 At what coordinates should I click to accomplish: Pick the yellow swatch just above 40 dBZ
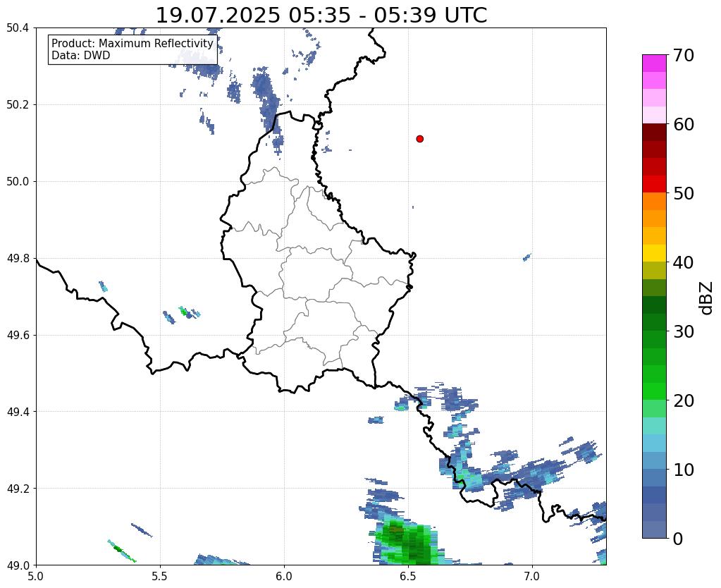(654, 253)
